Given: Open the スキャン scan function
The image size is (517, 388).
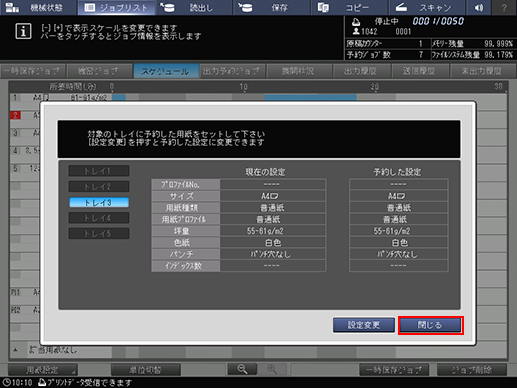Looking at the screenshot, I should pyautogui.click(x=427, y=7).
